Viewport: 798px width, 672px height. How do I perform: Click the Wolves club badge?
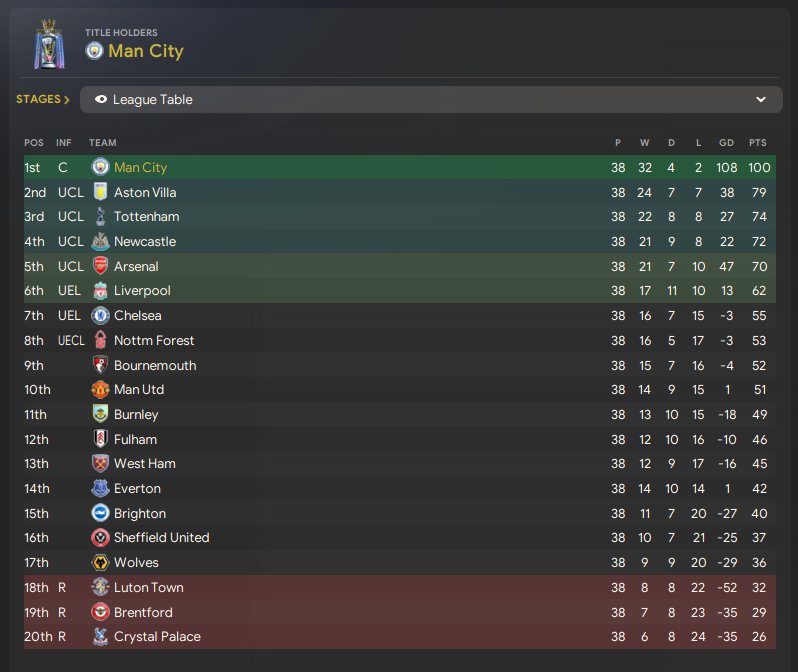point(100,562)
